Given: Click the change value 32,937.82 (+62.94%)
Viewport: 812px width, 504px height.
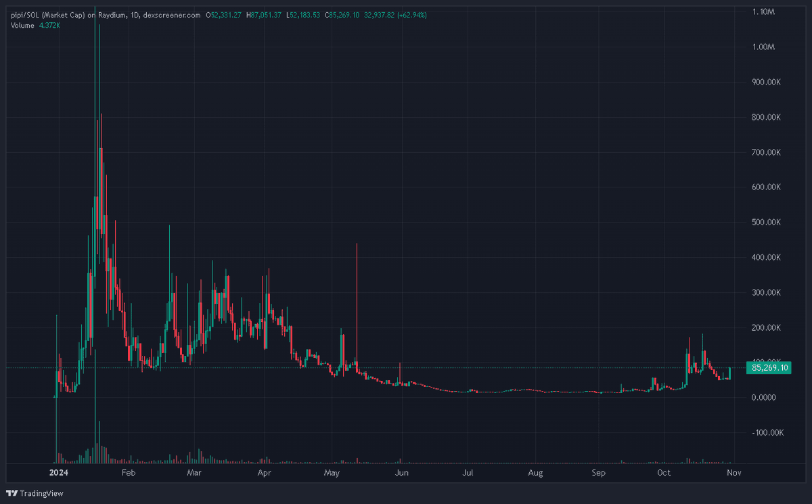Looking at the screenshot, I should 395,15.
